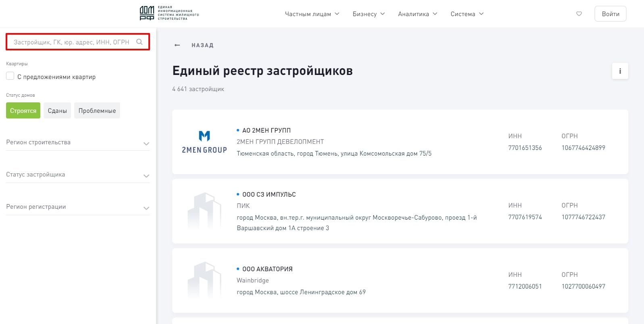Viewport: 644px width, 324px height.
Task: Click ИНН value 7712006051
Action: pyautogui.click(x=525, y=287)
